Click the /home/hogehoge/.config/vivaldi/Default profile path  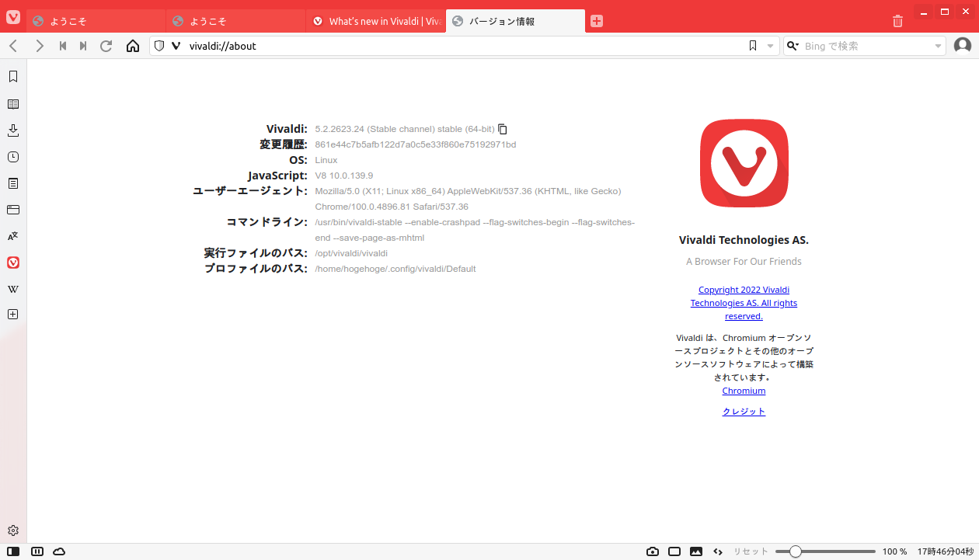point(395,269)
